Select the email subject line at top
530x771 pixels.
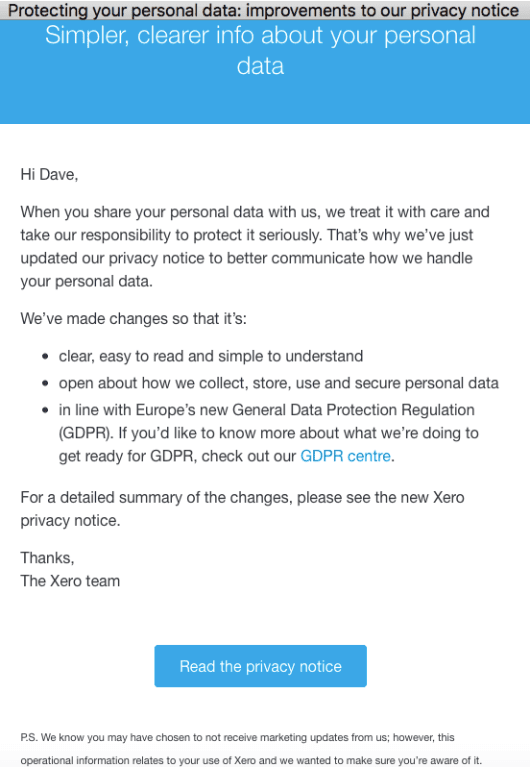pos(264,10)
